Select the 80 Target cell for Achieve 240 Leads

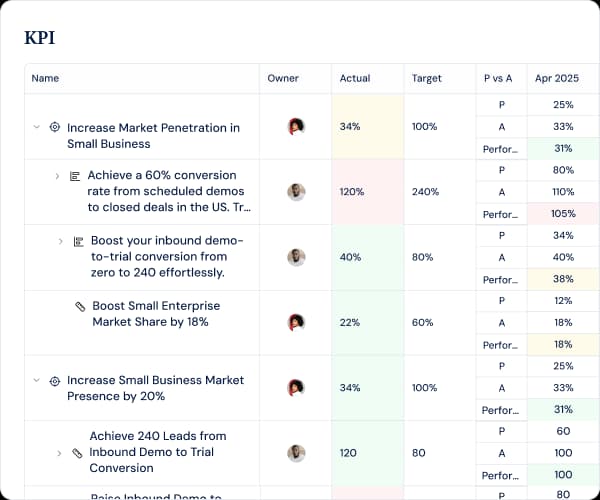(440, 453)
